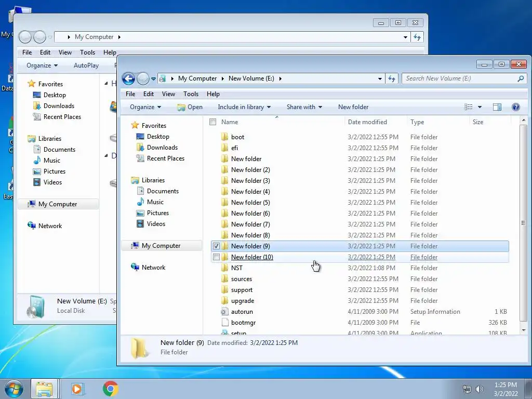Select the upgrade folder row
This screenshot has height=399, width=532.
point(360,301)
